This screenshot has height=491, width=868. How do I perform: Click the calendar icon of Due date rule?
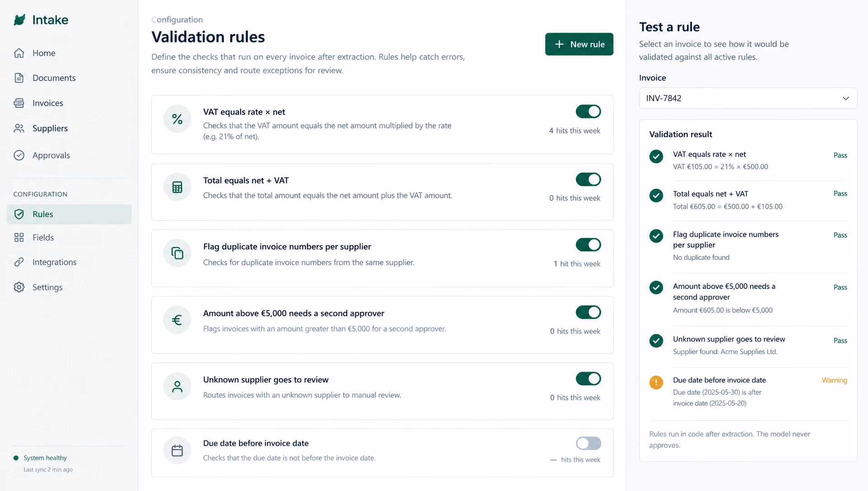(x=177, y=450)
